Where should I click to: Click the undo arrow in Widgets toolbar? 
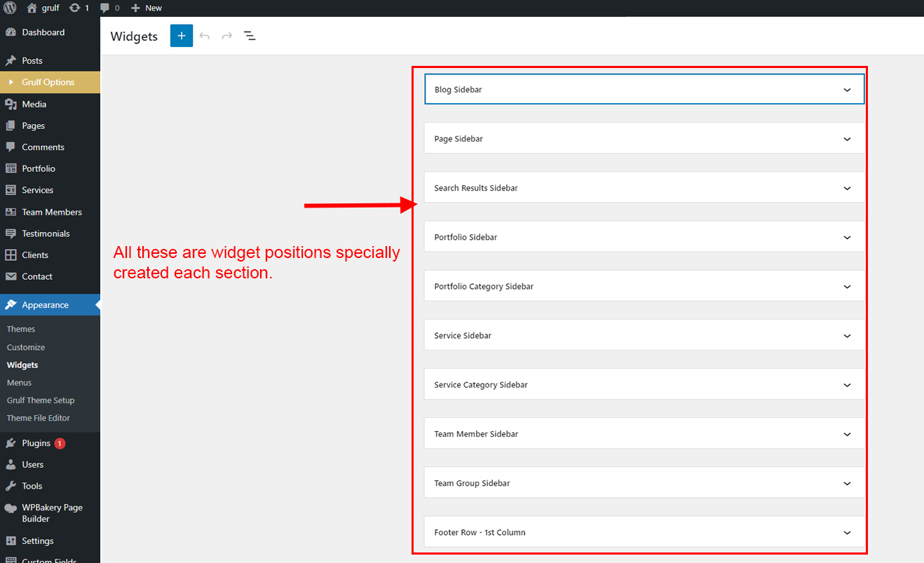coord(205,36)
